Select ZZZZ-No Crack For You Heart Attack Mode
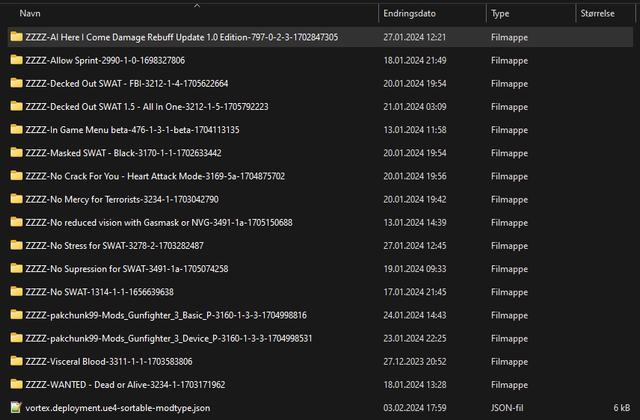 point(155,176)
